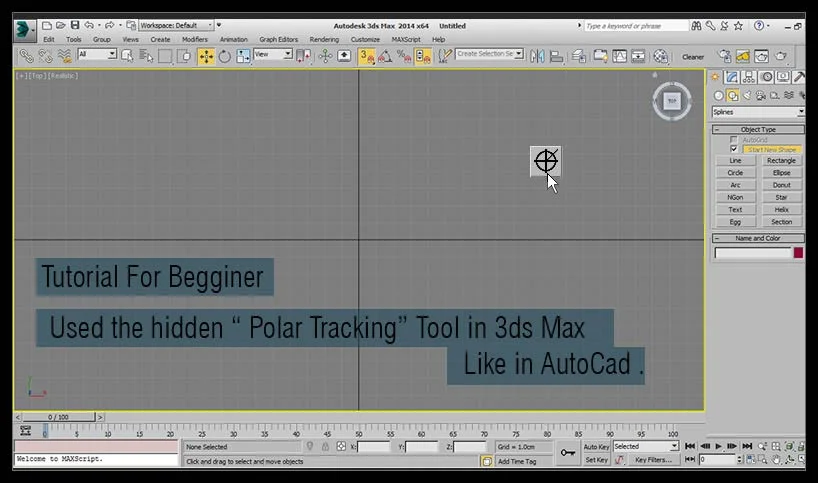Open the Material Editor
This screenshot has height=483, width=818.
pyautogui.click(x=660, y=56)
